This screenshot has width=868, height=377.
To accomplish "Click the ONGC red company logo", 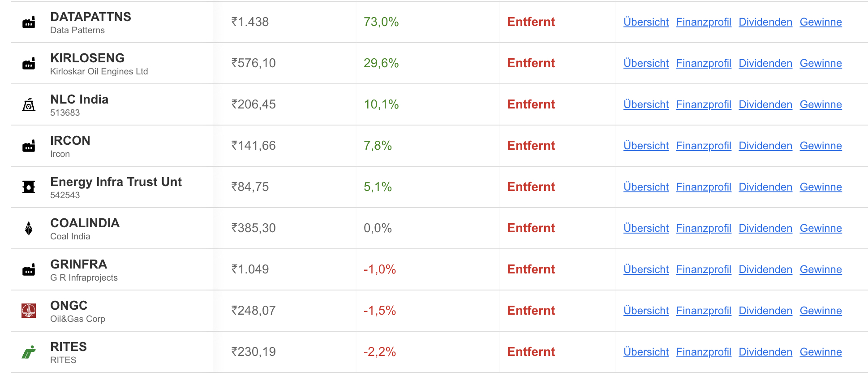I will 29,311.
